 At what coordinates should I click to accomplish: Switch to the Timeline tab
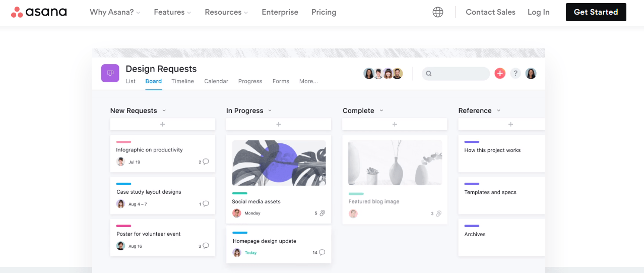pos(182,81)
